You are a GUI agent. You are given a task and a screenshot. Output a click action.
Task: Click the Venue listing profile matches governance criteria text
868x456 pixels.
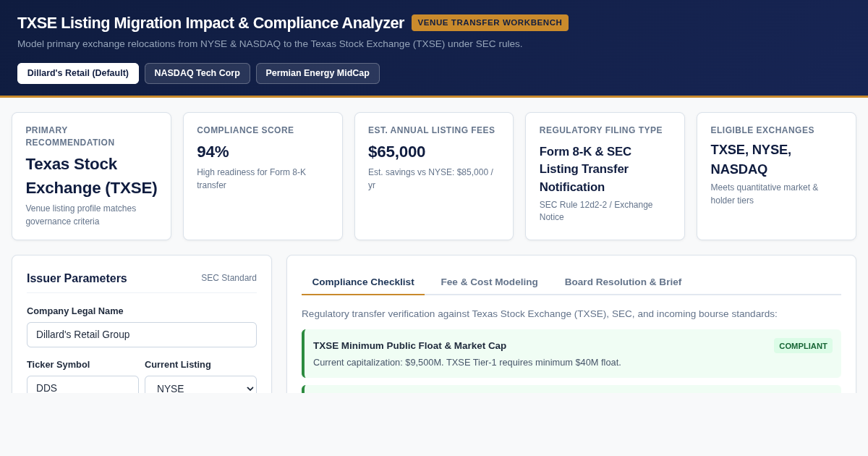pos(81,215)
